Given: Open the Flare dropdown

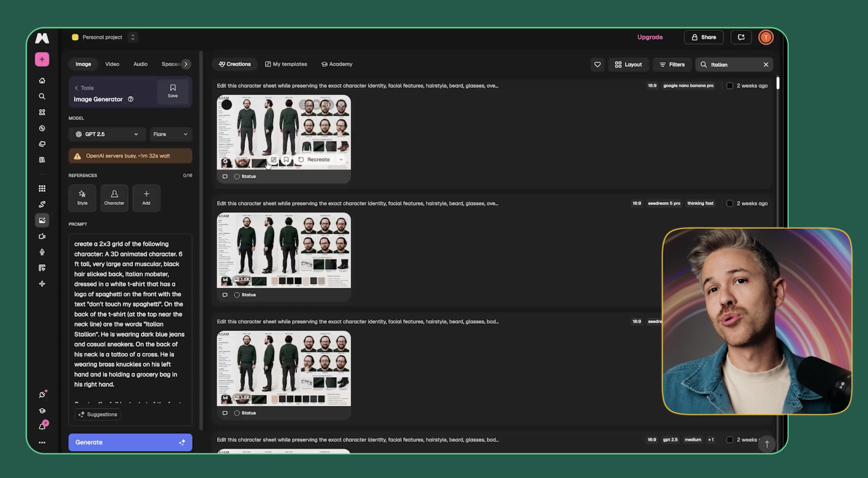Looking at the screenshot, I should 171,134.
